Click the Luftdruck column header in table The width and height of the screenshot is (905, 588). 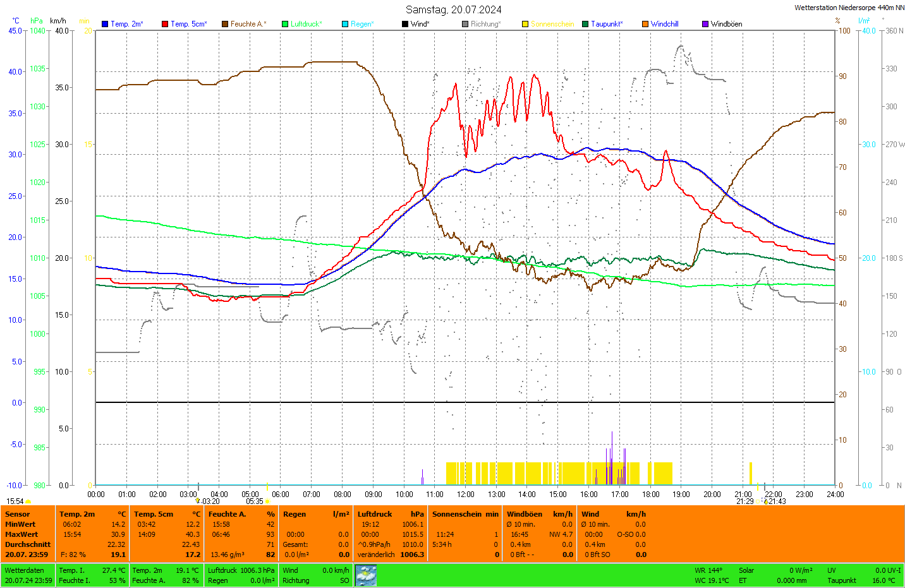(x=375, y=514)
